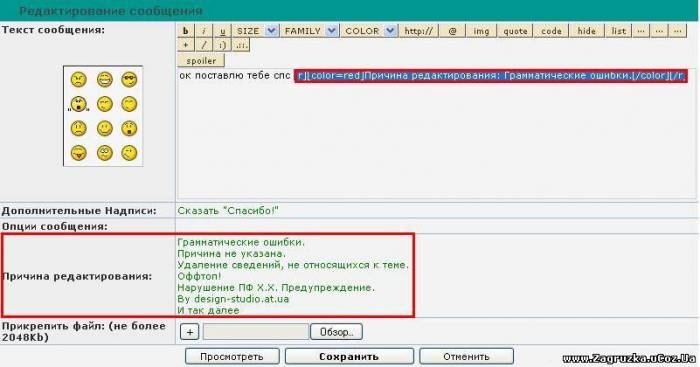Insert quote tag button
The height and width of the screenshot is (367, 700).
[516, 31]
